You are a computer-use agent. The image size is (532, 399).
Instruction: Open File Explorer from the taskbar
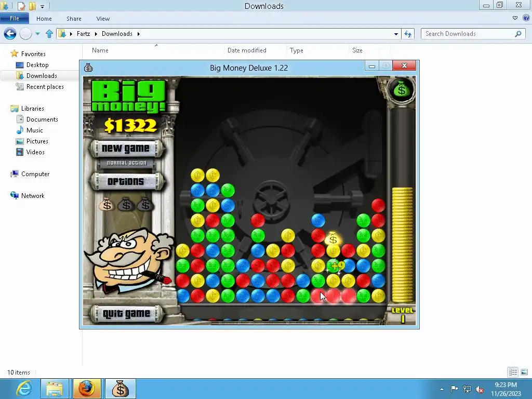(x=55, y=389)
